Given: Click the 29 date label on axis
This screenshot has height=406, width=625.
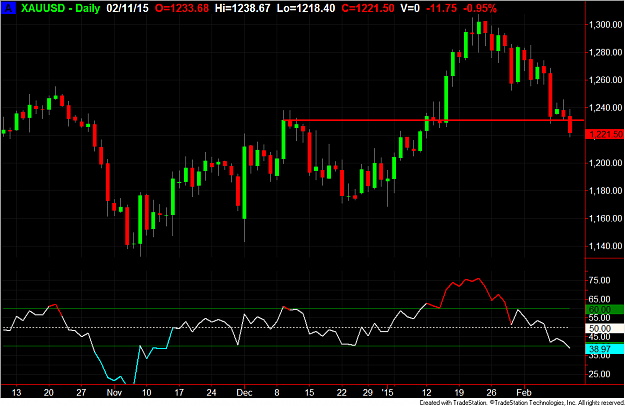Looking at the screenshot, I should [368, 392].
